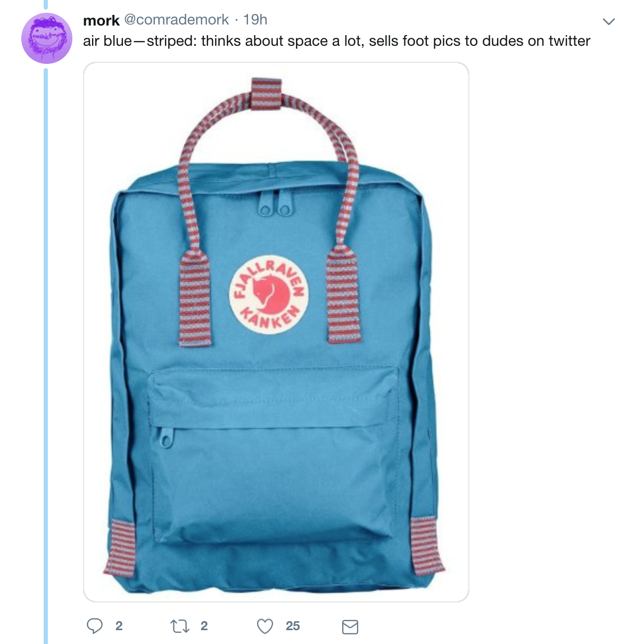Retweet the air blue-striped tweet
Screen dimensions: 644x644
point(180,626)
